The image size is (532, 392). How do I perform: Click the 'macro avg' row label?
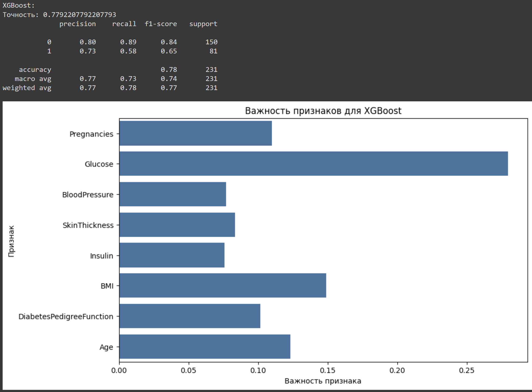click(x=33, y=79)
